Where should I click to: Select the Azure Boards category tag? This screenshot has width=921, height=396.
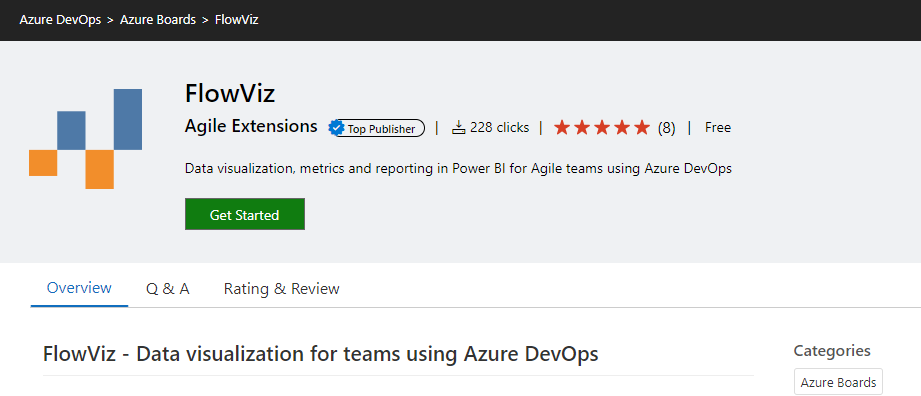(838, 382)
